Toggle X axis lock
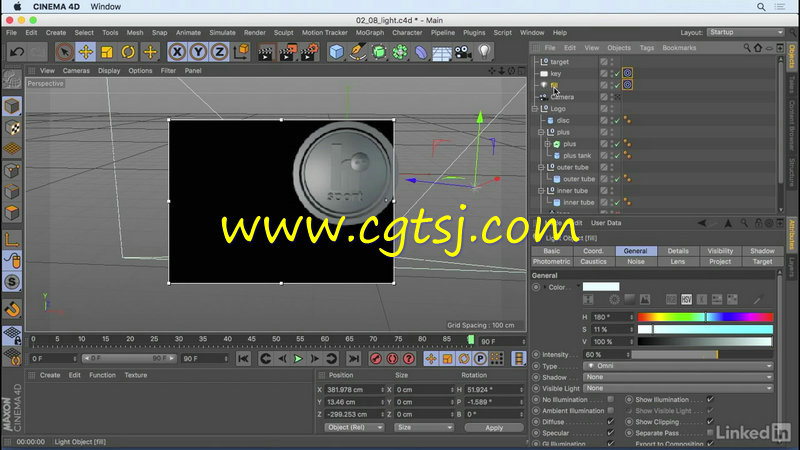The image size is (800, 450). pyautogui.click(x=177, y=52)
